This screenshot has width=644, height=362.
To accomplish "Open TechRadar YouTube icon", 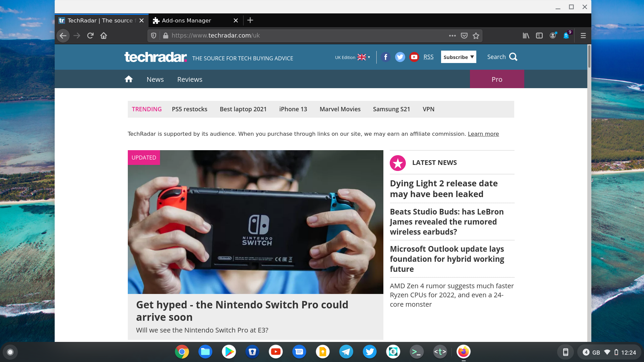I will click(414, 57).
